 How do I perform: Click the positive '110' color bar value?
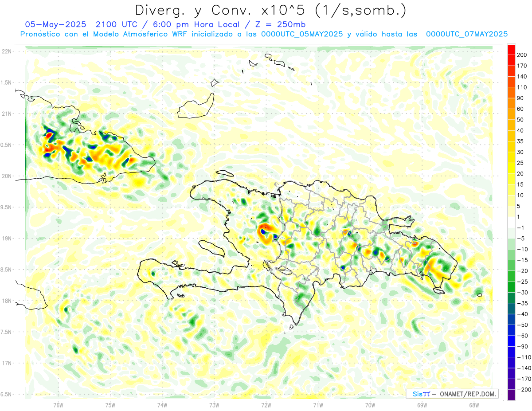point(522,87)
